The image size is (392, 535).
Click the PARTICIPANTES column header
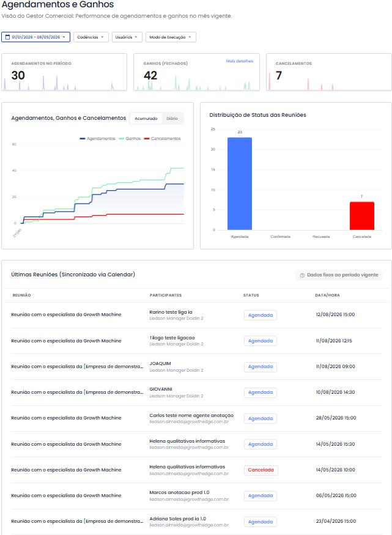166,295
